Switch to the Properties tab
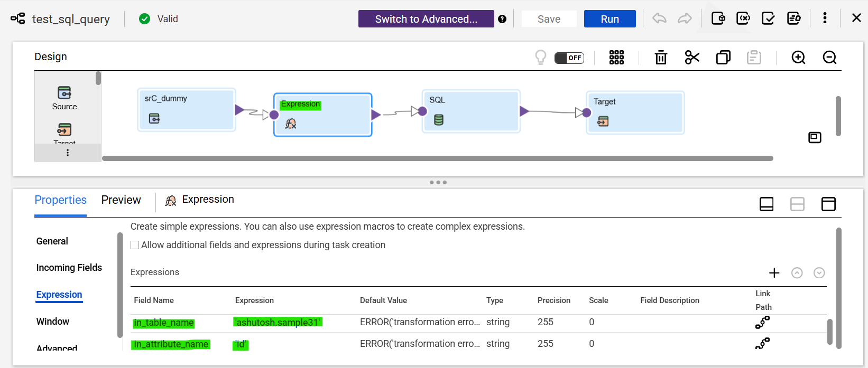The width and height of the screenshot is (868, 368). (x=60, y=200)
